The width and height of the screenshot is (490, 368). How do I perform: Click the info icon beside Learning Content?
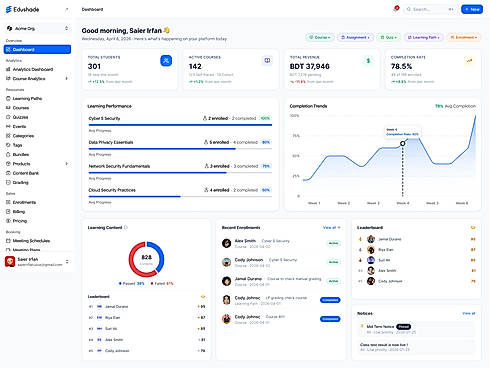point(126,228)
